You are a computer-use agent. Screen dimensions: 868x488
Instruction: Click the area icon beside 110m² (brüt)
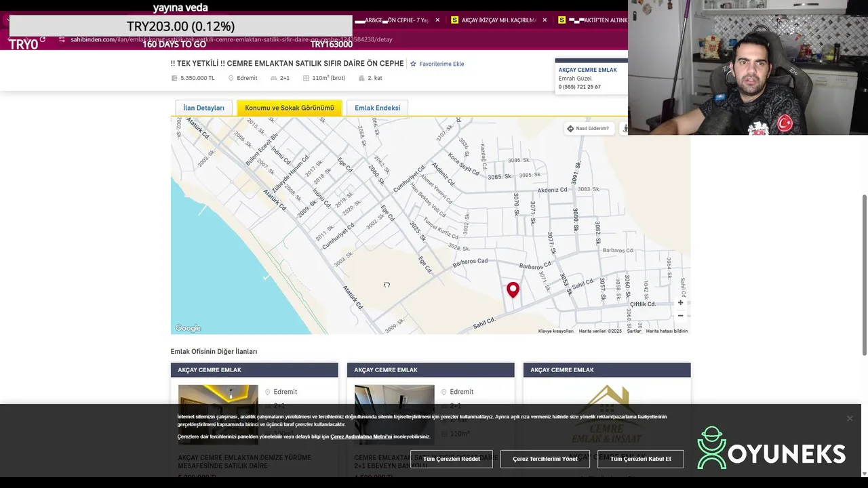pyautogui.click(x=307, y=78)
